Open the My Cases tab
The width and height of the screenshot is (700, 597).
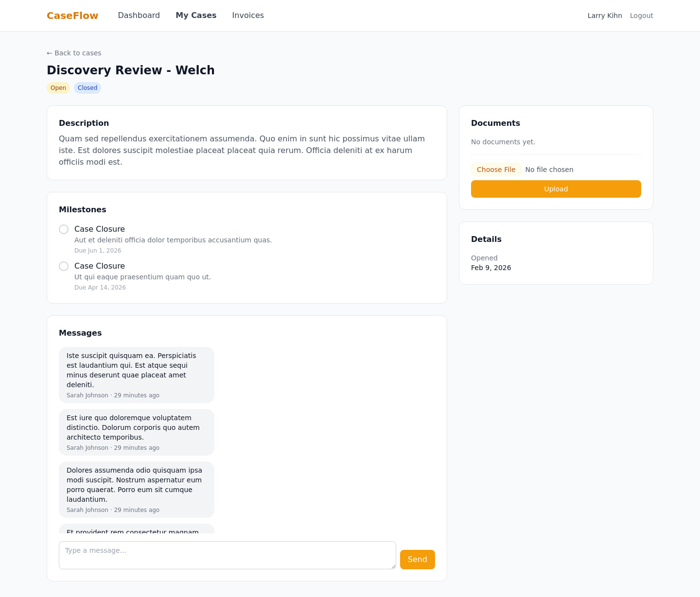point(196,15)
